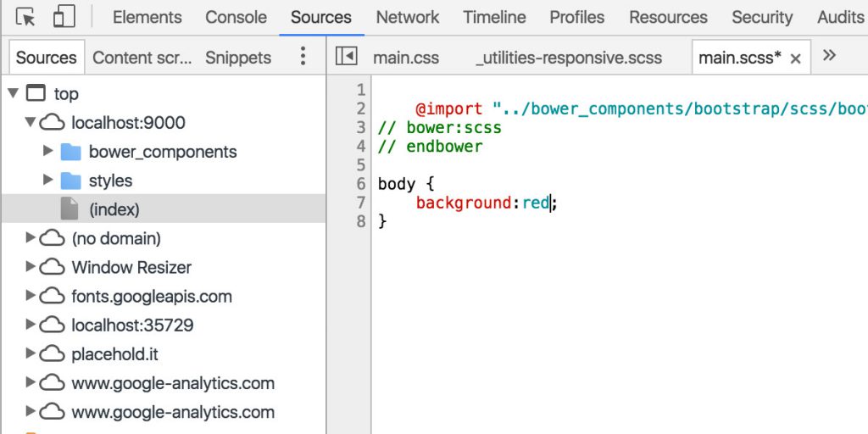The width and height of the screenshot is (868, 434).
Task: Collapse the localhost:9000 domain node
Action: point(31,122)
